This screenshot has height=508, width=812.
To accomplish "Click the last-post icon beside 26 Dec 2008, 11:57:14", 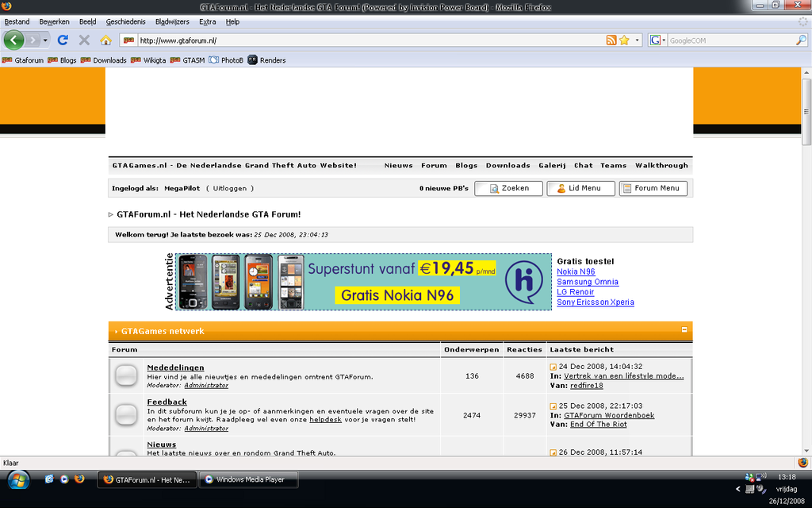I will (553, 452).
